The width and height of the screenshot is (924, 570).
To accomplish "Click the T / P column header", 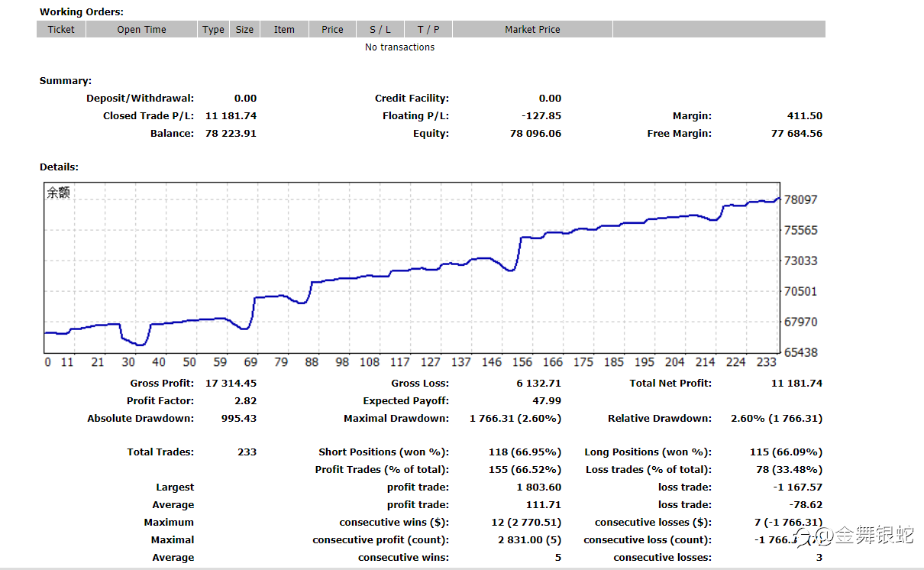I will pyautogui.click(x=428, y=29).
